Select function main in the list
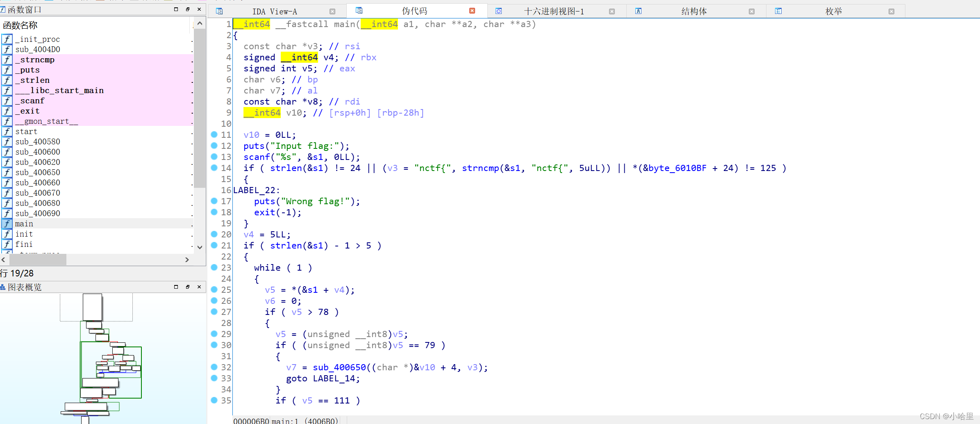The width and height of the screenshot is (980, 424). pos(24,223)
